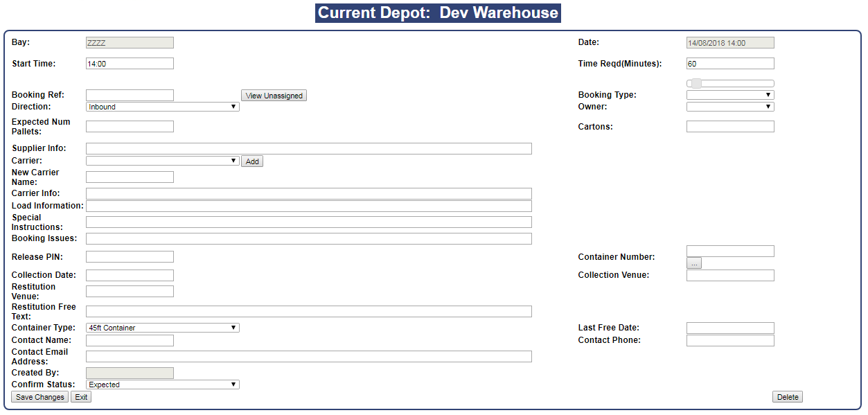Click the Contact Name field

(130, 340)
